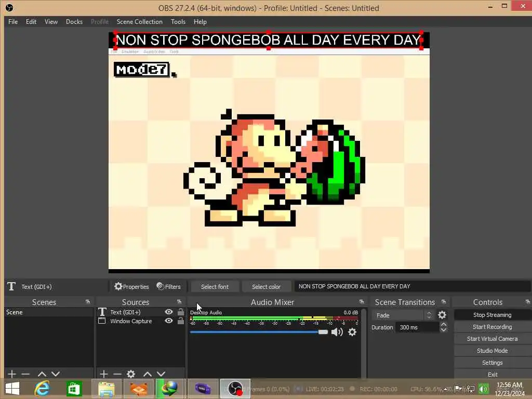Open the Scene Collection menu
Screen dimensions: 532x399
[139, 22]
